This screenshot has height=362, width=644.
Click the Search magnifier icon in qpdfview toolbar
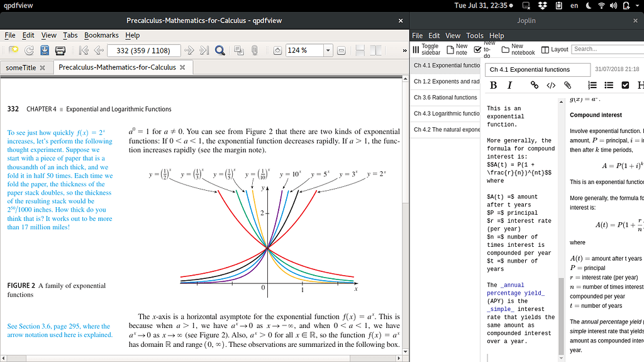(x=220, y=50)
